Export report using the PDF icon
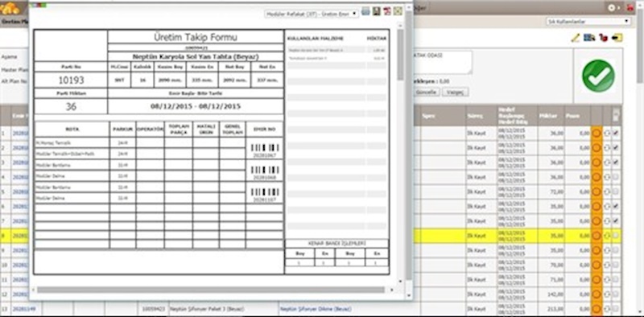 tap(387, 12)
